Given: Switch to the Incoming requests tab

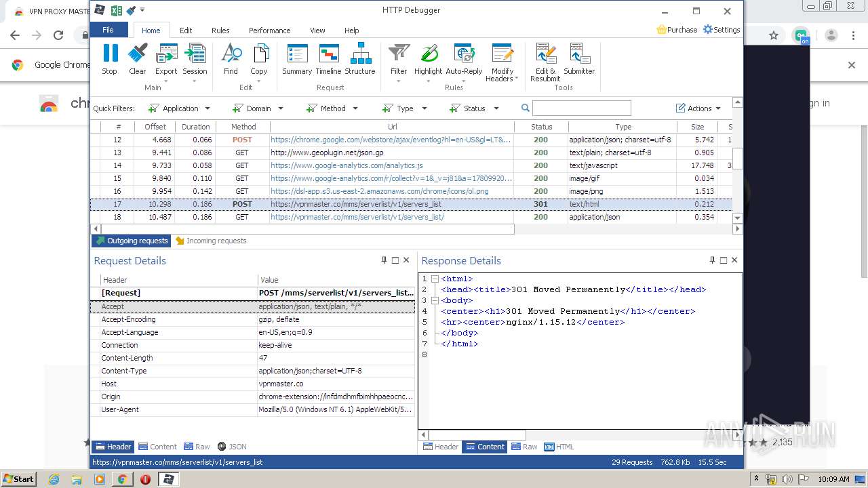Looking at the screenshot, I should pyautogui.click(x=211, y=241).
